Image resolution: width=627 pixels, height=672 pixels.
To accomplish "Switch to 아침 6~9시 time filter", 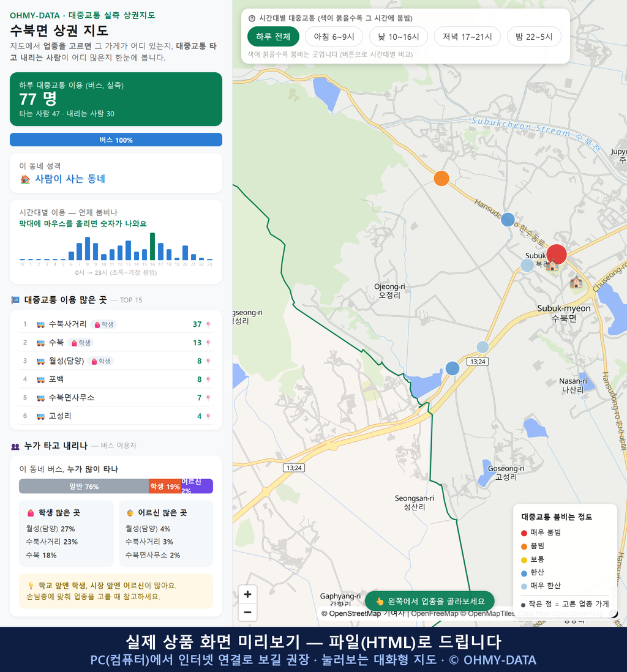I will click(334, 37).
